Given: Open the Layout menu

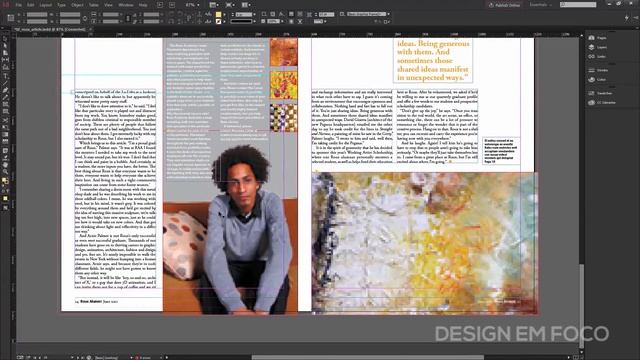Looking at the screenshot, I should click(45, 5).
